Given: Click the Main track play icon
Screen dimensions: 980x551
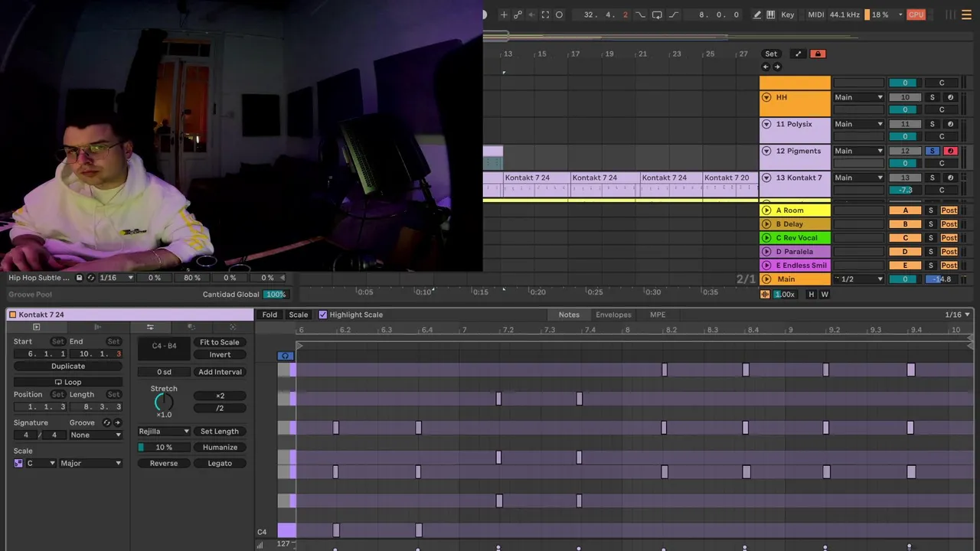Looking at the screenshot, I should coord(766,279).
